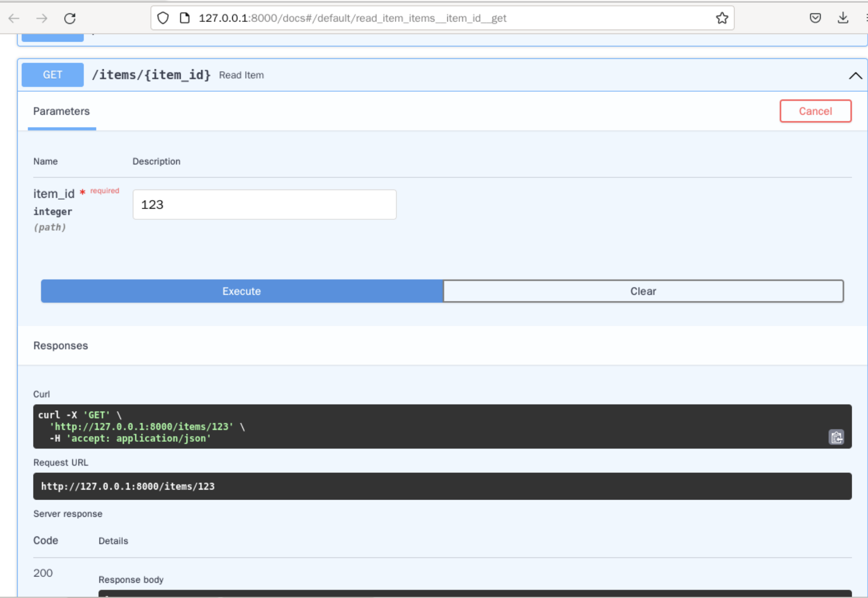868x598 pixels.
Task: Click the 'Request URL' label
Action: click(61, 462)
